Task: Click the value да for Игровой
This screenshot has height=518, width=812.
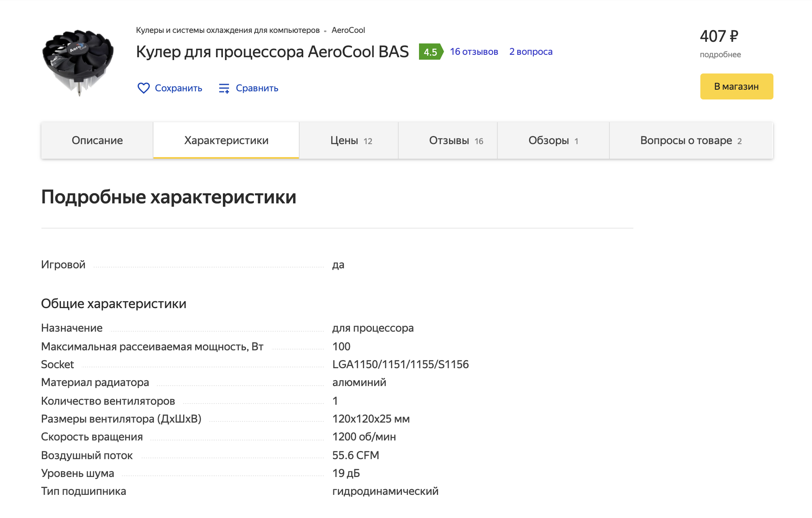Action: pyautogui.click(x=338, y=265)
